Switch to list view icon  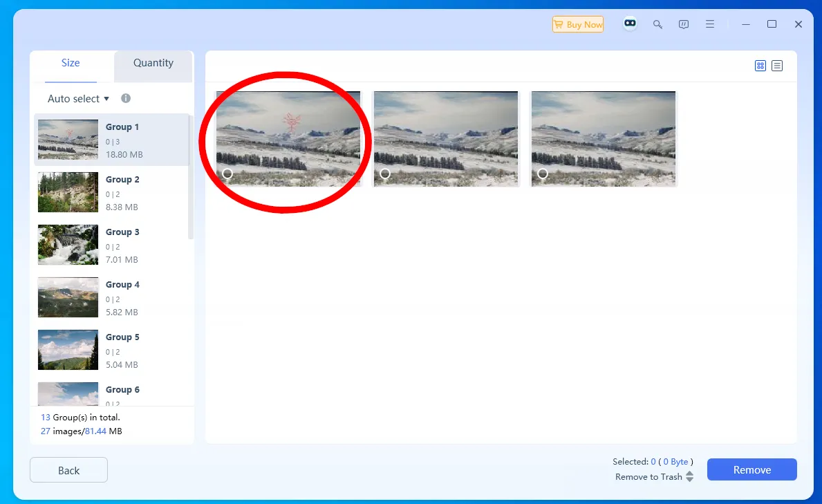pos(777,66)
